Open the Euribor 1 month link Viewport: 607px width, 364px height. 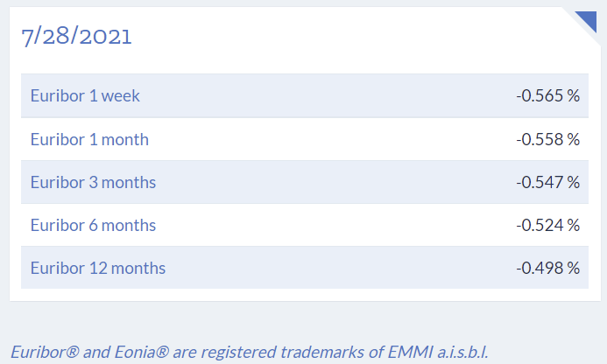point(89,139)
